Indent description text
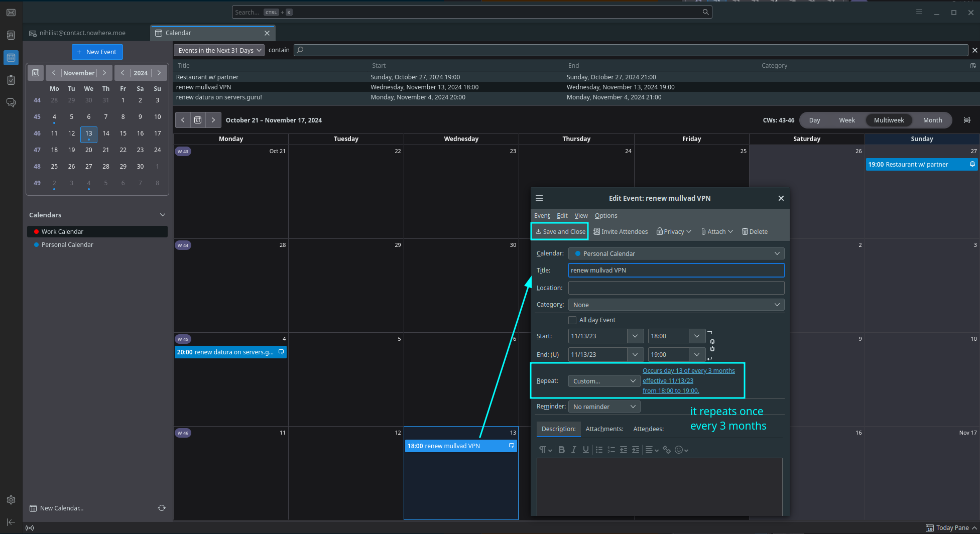Screen dimensions: 980x534 636,450
